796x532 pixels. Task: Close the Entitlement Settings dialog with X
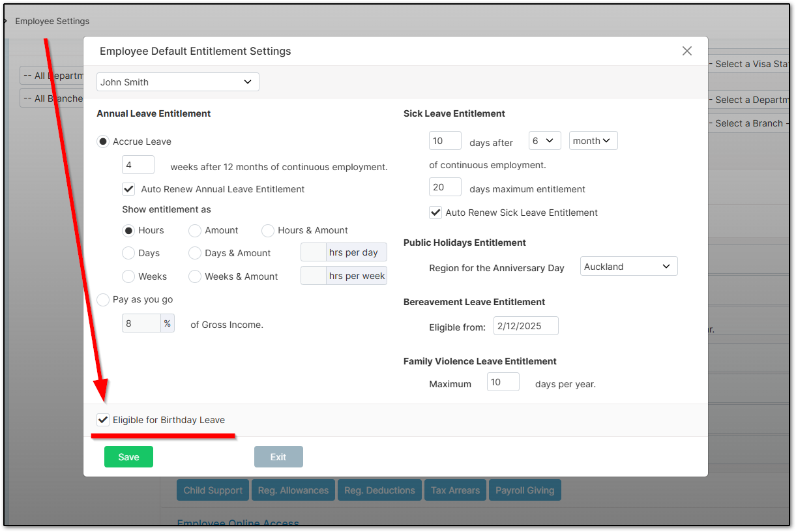(686, 51)
